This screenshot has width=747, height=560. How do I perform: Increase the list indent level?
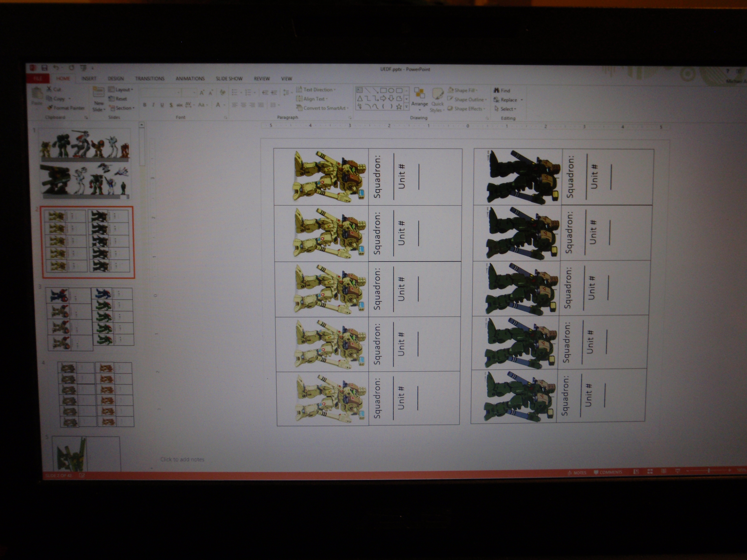click(274, 92)
